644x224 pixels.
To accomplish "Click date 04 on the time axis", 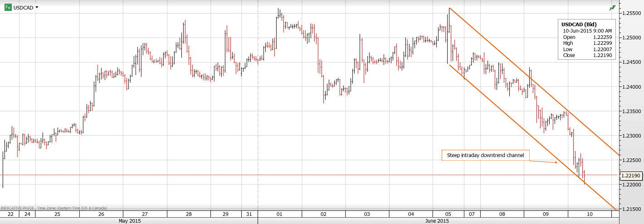I will [x=410, y=214].
